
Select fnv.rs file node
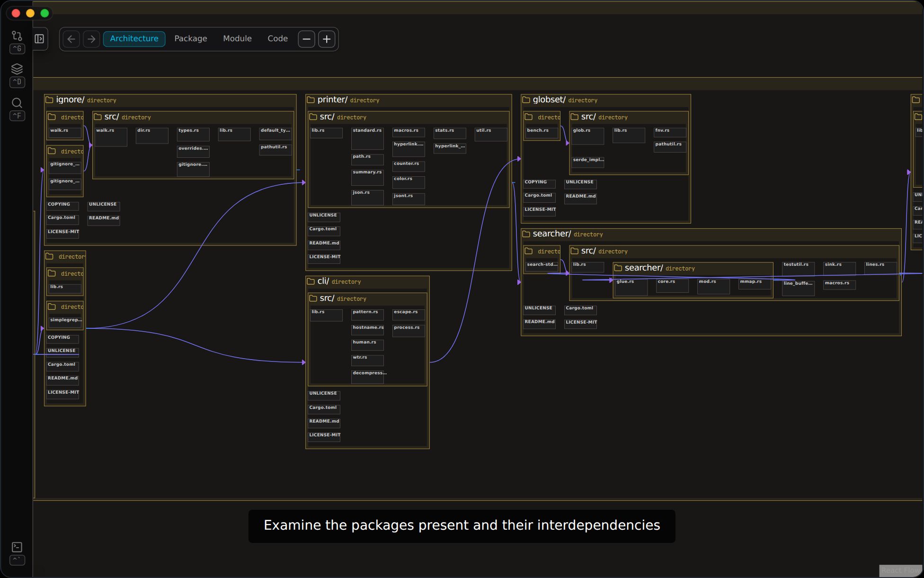(670, 132)
